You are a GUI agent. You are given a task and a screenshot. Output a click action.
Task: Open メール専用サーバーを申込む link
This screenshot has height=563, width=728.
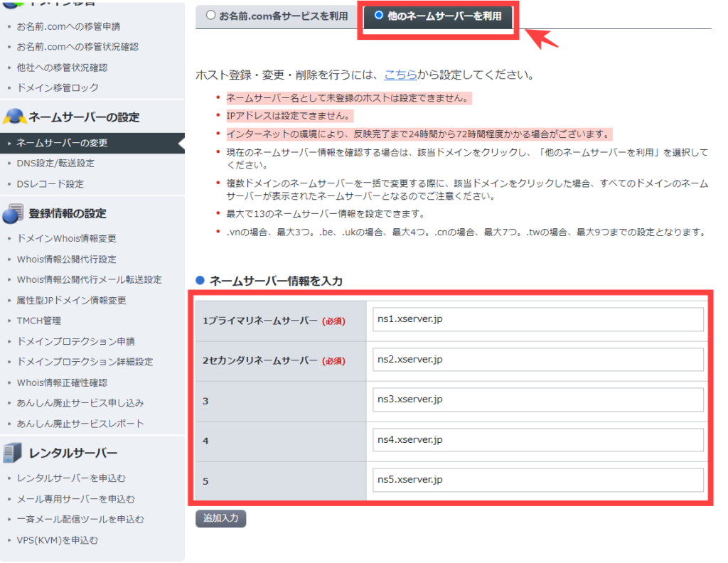click(75, 500)
